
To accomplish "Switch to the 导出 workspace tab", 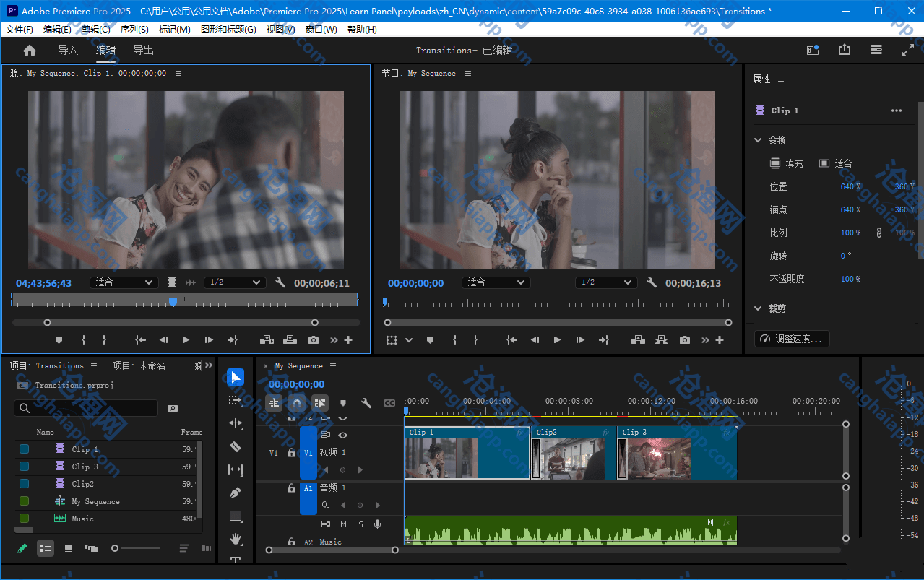I will click(x=143, y=50).
